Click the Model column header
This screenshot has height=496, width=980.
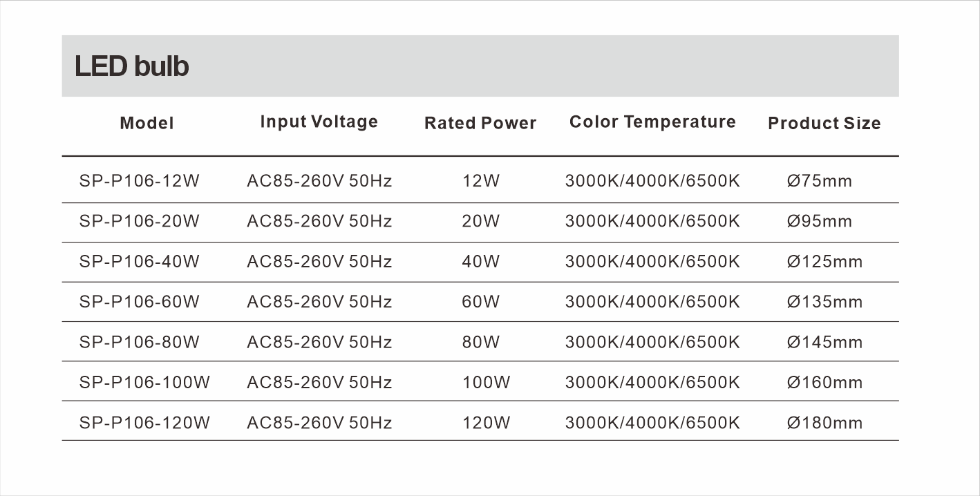[147, 124]
